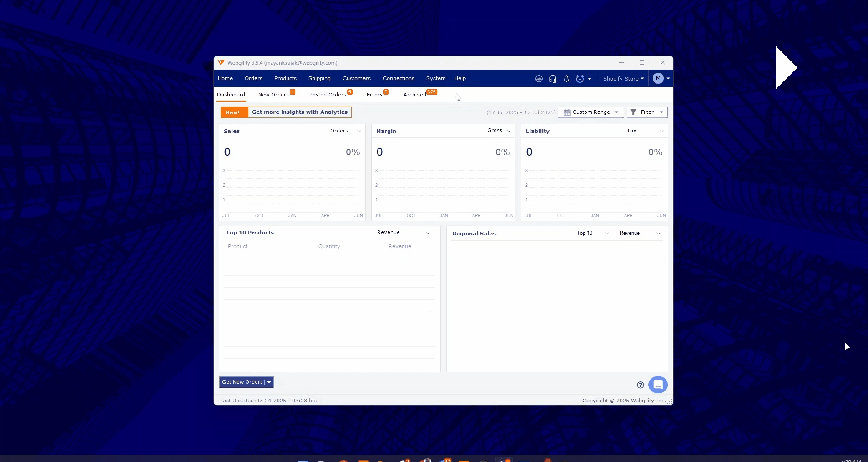The width and height of the screenshot is (868, 462).
Task: Expand the Get New Orders arrow
Action: coord(269,382)
